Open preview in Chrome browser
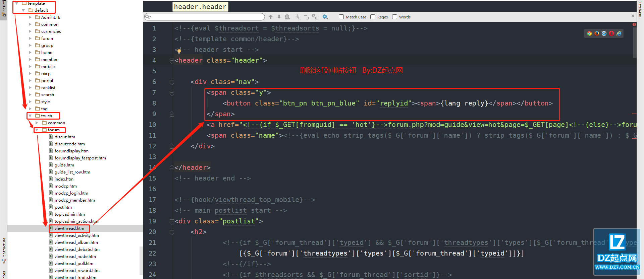644x279 pixels. click(589, 33)
